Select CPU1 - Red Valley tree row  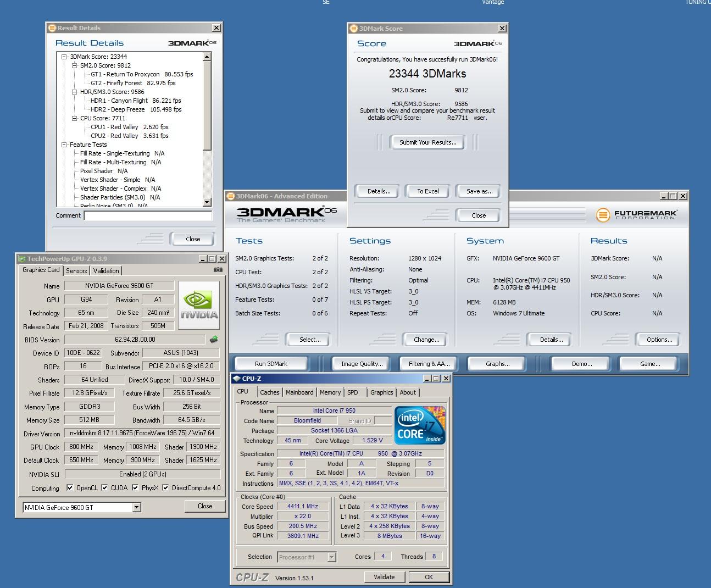click(129, 127)
